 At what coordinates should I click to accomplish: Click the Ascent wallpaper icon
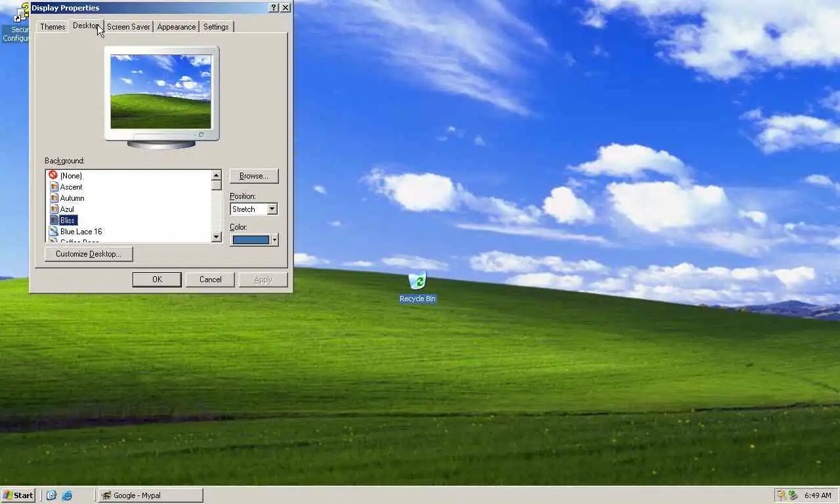54,186
